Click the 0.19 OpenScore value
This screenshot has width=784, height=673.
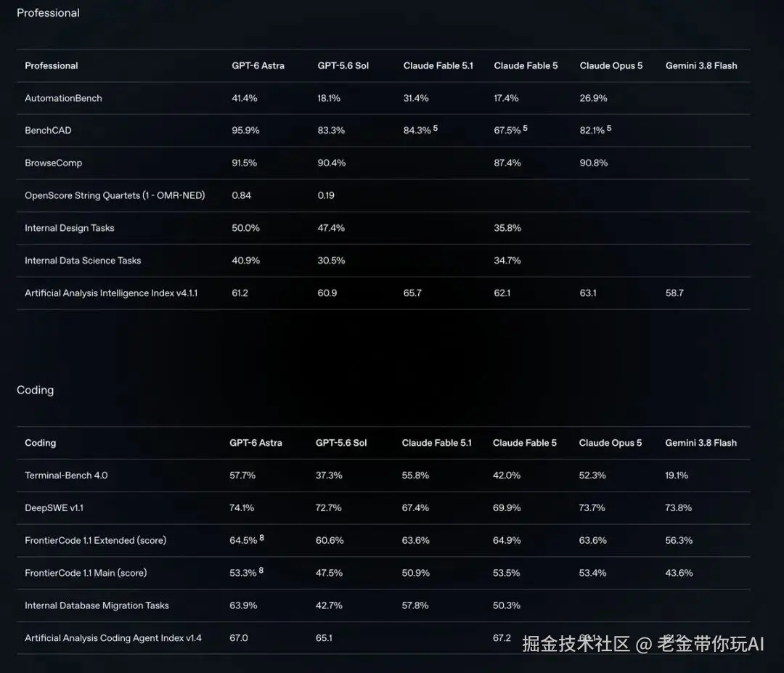(326, 195)
